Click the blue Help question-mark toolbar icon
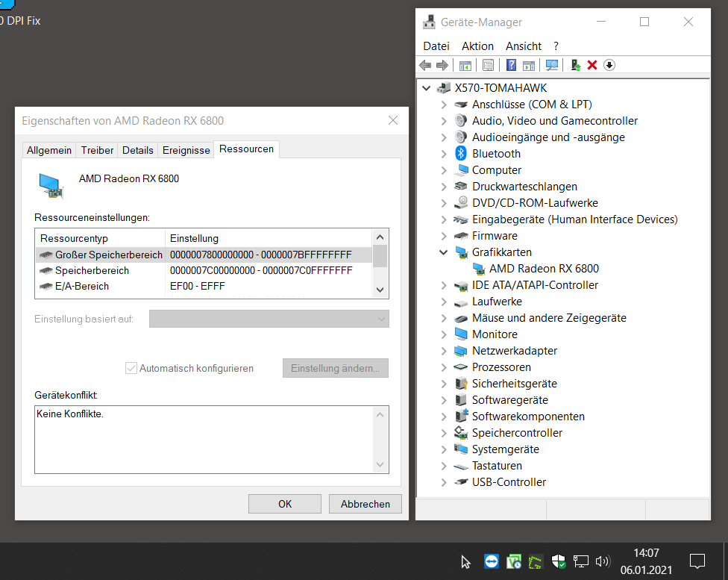Viewport: 728px width, 580px height. [x=511, y=65]
